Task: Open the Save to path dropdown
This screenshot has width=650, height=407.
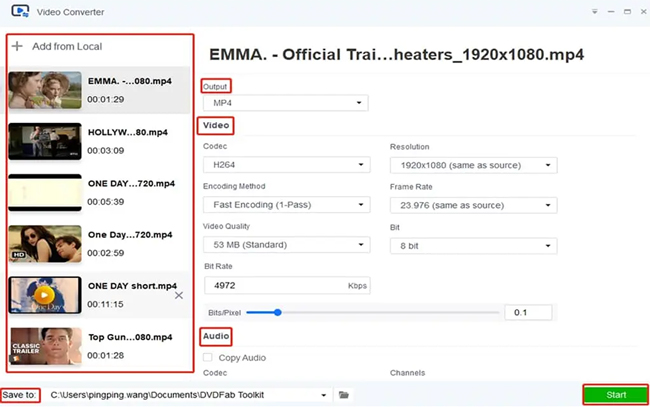Action: tap(323, 395)
